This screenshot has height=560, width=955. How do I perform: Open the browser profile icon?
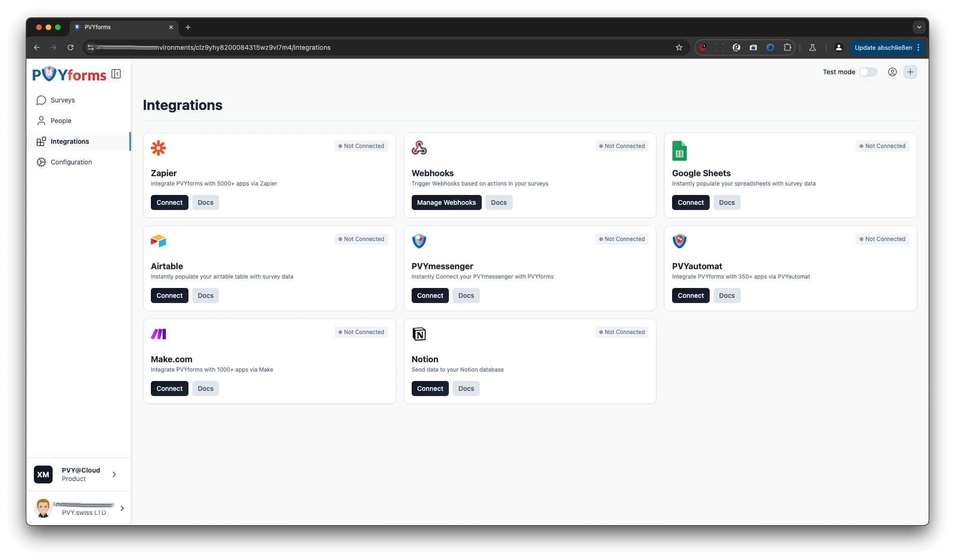click(838, 47)
